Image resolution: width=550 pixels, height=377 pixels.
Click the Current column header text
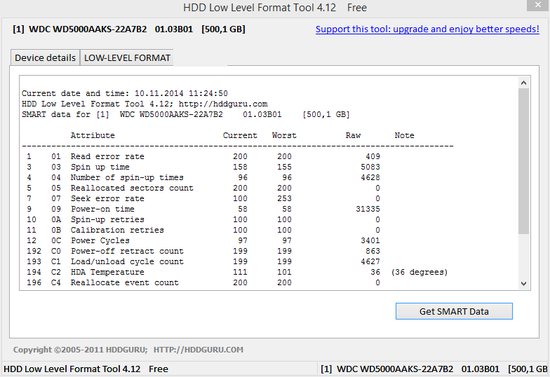pyautogui.click(x=240, y=135)
